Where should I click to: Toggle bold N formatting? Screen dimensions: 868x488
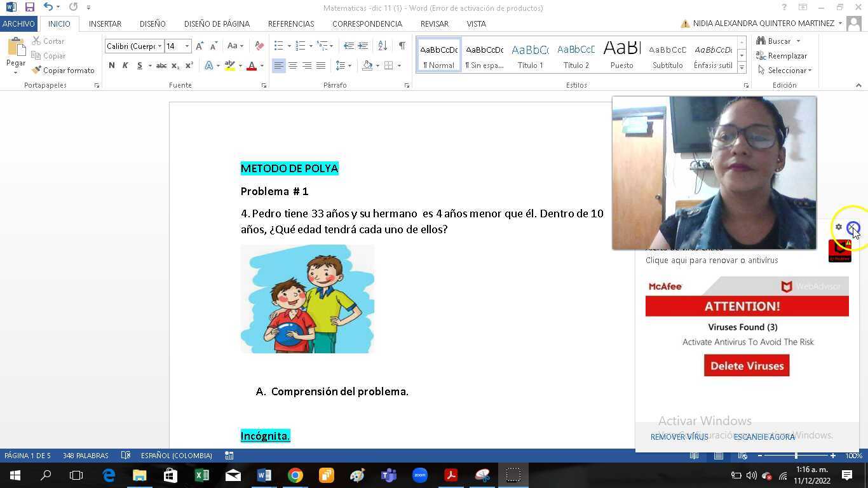click(112, 65)
